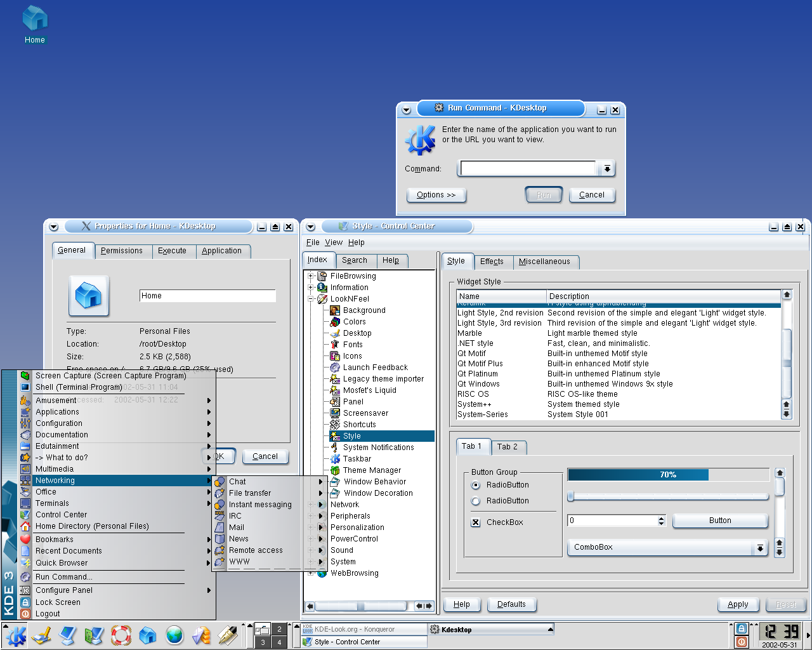Launch the globe web browser panel icon

174,635
